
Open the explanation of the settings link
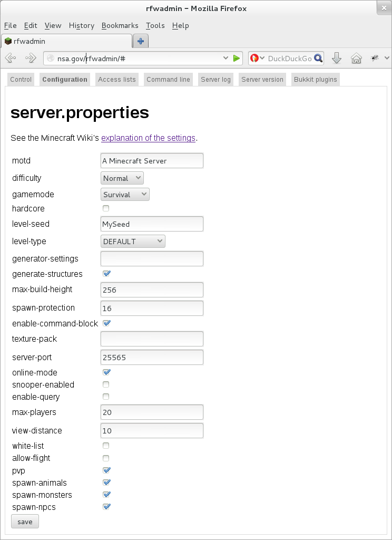[x=148, y=138]
